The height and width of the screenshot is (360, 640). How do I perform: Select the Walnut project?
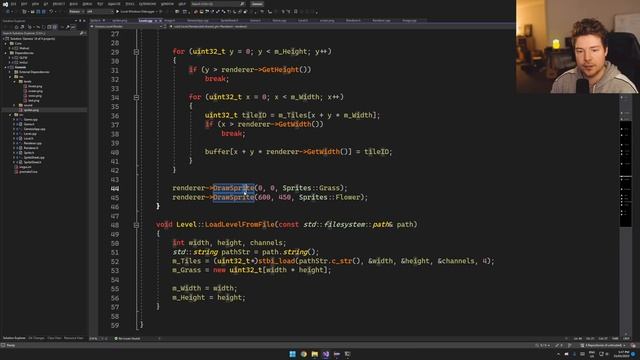tap(24, 48)
